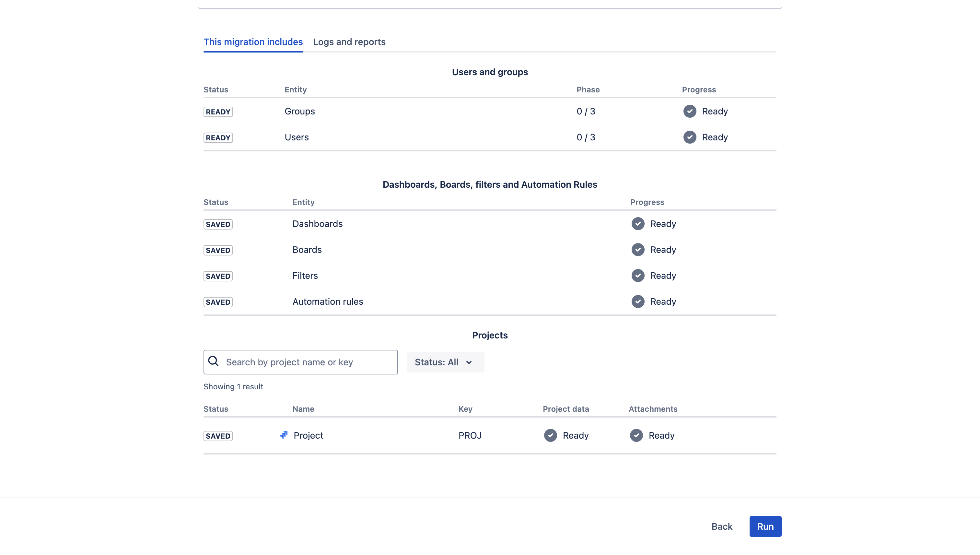Open the Status: All dropdown

click(445, 362)
